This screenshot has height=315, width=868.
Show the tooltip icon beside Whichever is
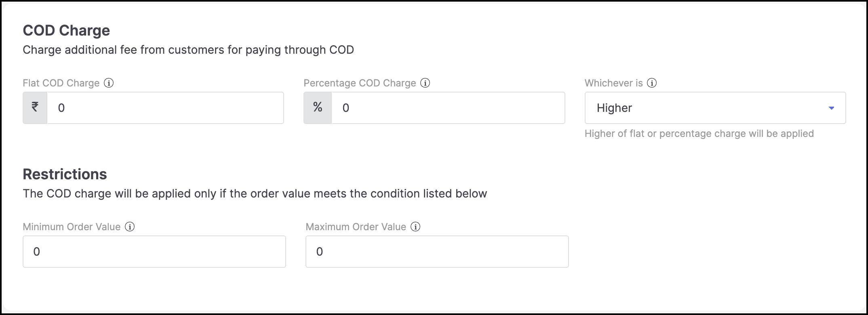pos(652,83)
